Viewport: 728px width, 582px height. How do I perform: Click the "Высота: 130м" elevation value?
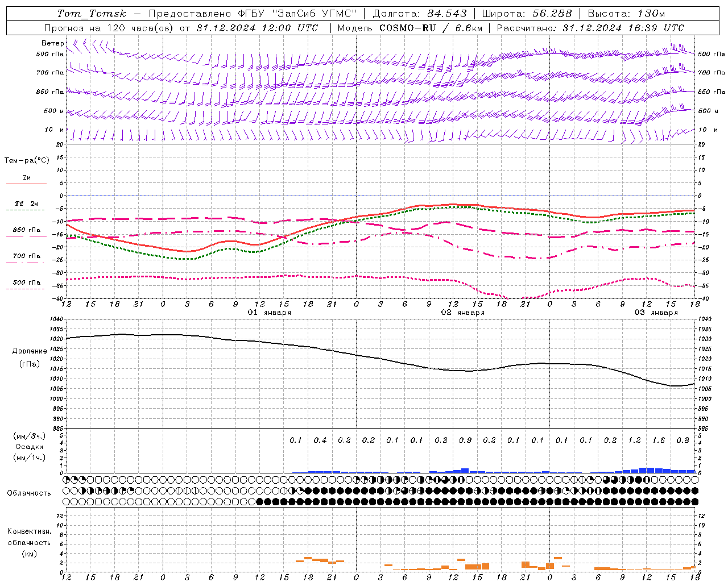point(626,14)
